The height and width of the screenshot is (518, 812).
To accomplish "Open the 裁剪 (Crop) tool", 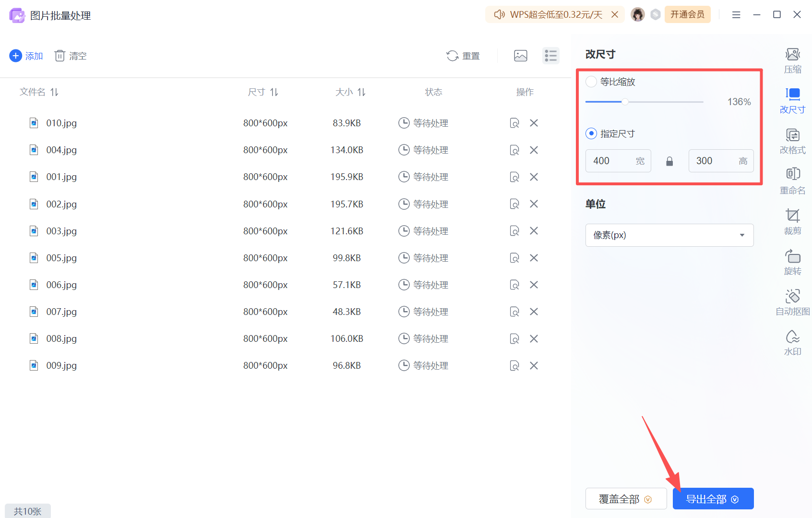I will coord(792,221).
